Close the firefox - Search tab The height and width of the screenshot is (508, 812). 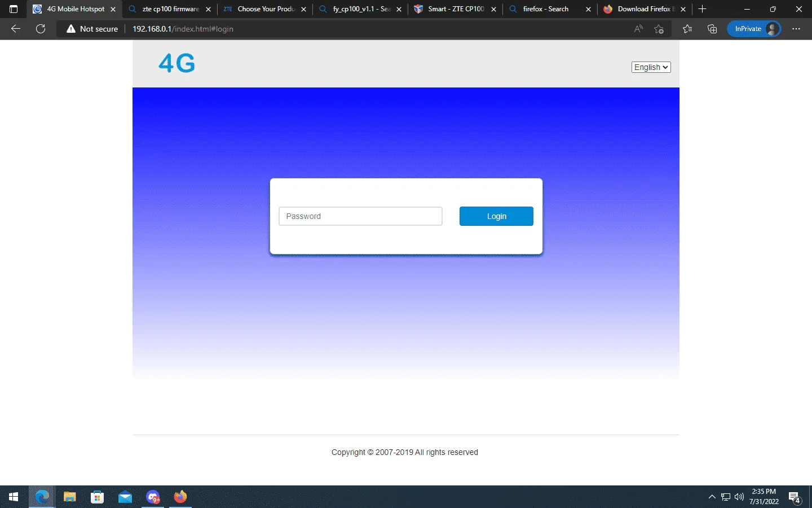tap(589, 9)
